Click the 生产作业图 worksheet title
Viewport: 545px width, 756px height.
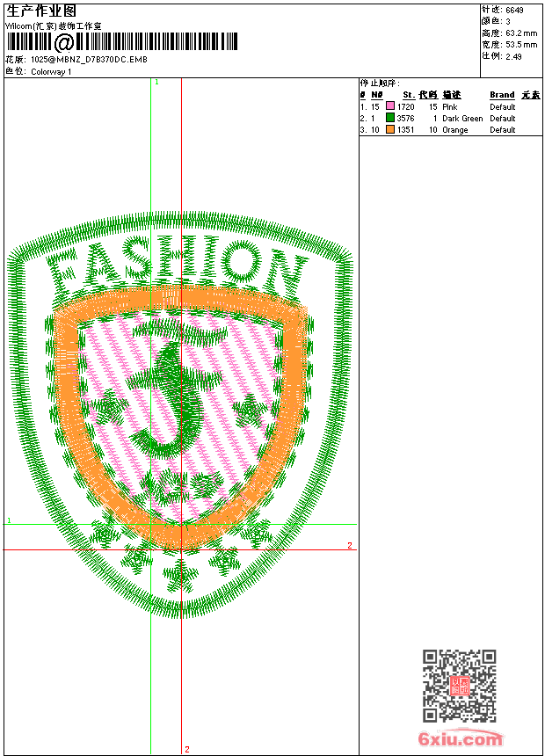[x=41, y=10]
